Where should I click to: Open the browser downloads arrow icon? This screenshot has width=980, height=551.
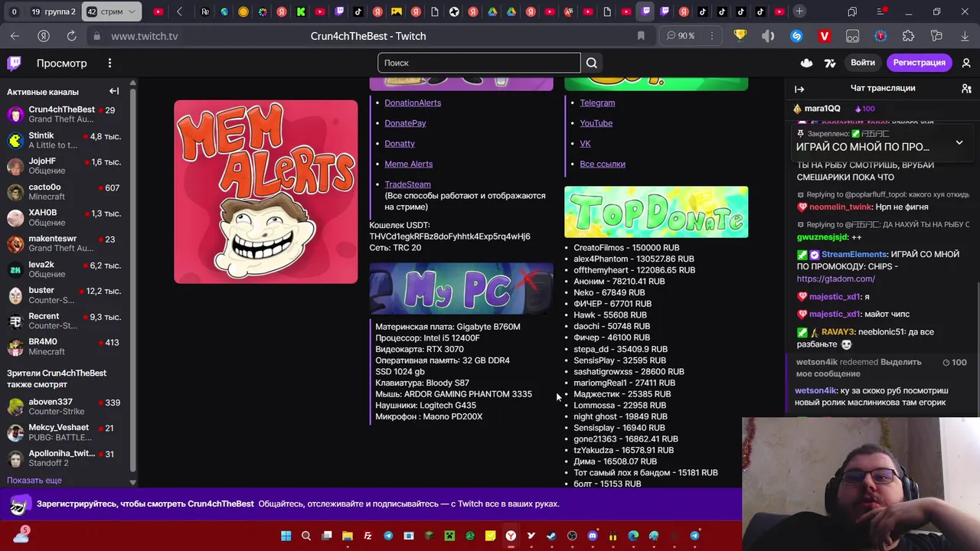[965, 36]
